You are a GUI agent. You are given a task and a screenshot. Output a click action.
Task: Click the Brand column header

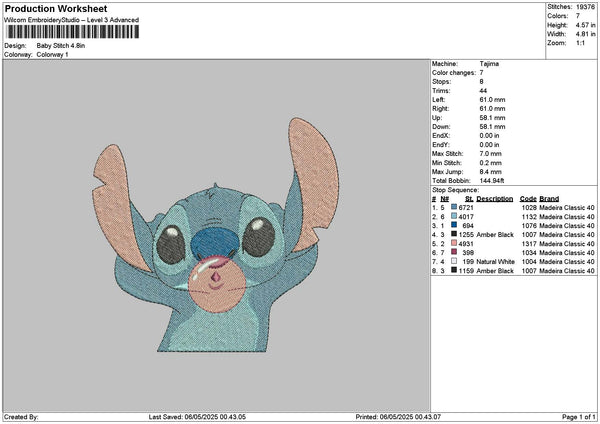[552, 198]
